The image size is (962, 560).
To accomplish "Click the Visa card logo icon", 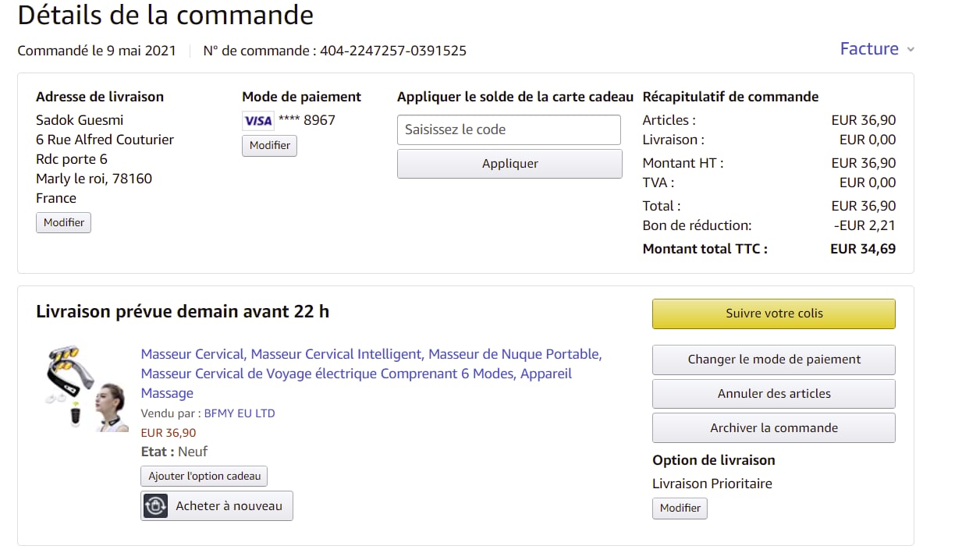I will coord(257,121).
